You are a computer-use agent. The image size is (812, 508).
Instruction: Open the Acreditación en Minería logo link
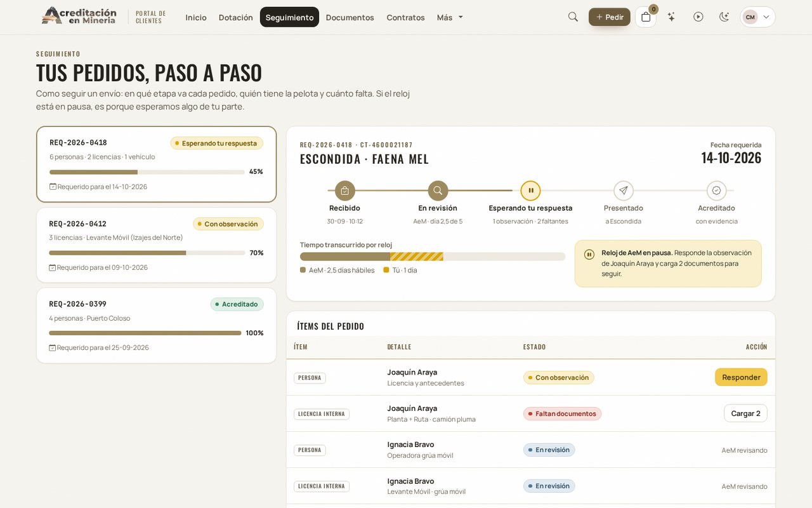pyautogui.click(x=79, y=16)
